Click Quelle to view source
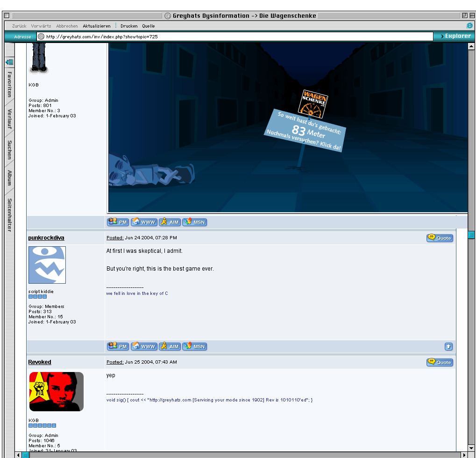This screenshot has width=476, height=458. [x=149, y=26]
